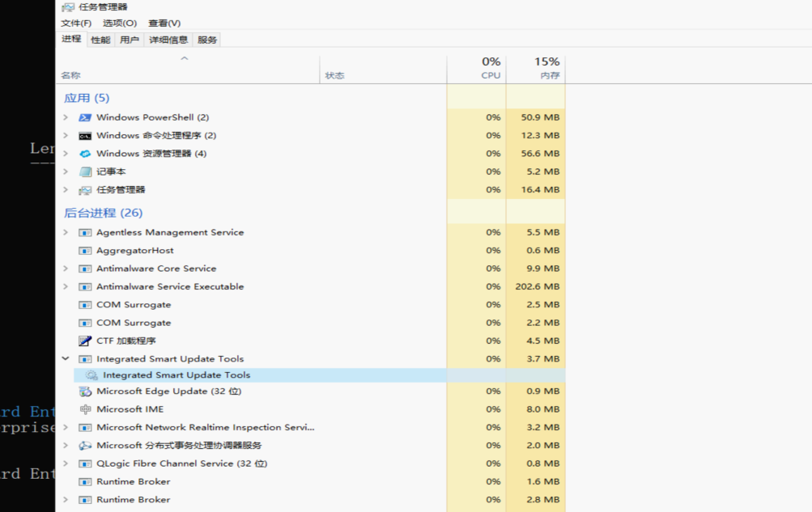
Task: Click the Windows 命令处理程序 icon
Action: point(85,136)
